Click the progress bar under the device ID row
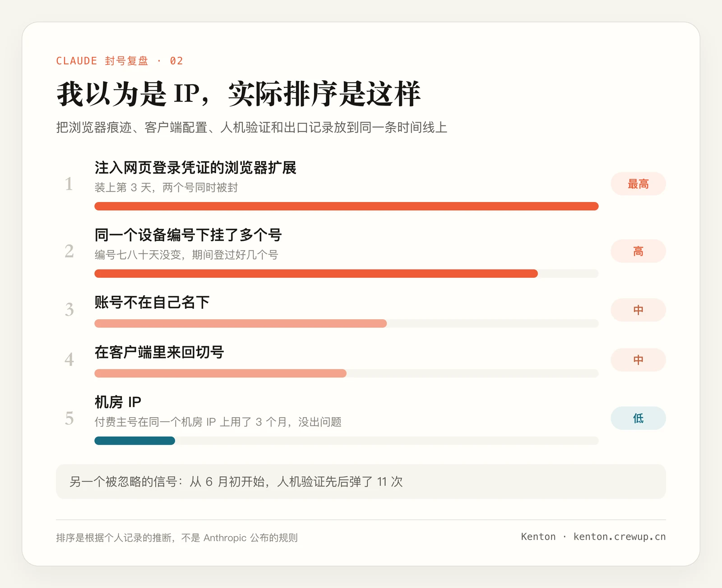The height and width of the screenshot is (588, 722). point(347,273)
